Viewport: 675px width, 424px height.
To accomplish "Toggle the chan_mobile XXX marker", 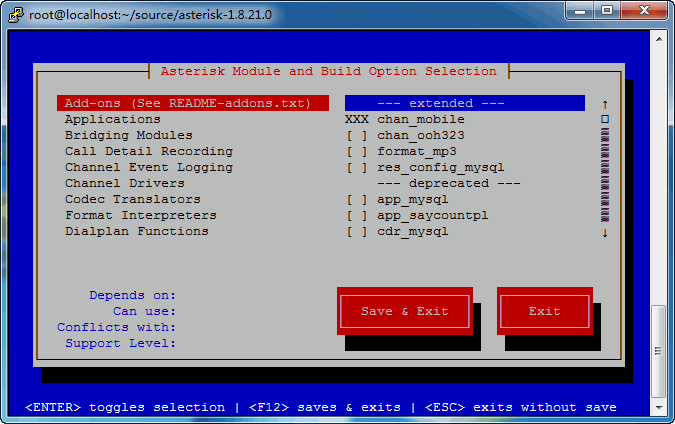I will point(356,119).
